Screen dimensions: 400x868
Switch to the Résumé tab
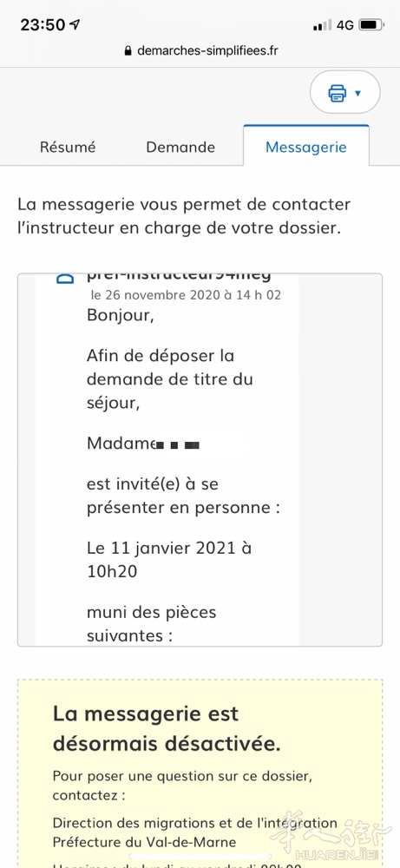pos(68,147)
